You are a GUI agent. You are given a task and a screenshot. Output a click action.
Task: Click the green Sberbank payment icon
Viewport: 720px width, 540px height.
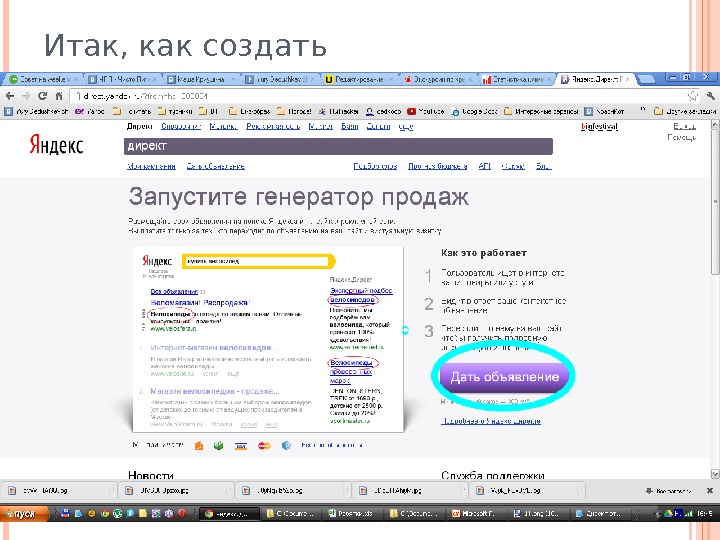coord(219,445)
